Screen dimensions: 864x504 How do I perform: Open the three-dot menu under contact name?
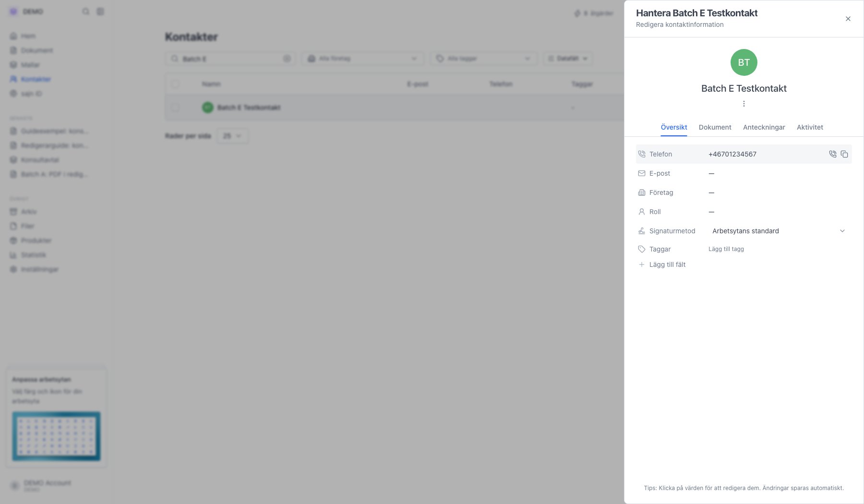pos(744,104)
